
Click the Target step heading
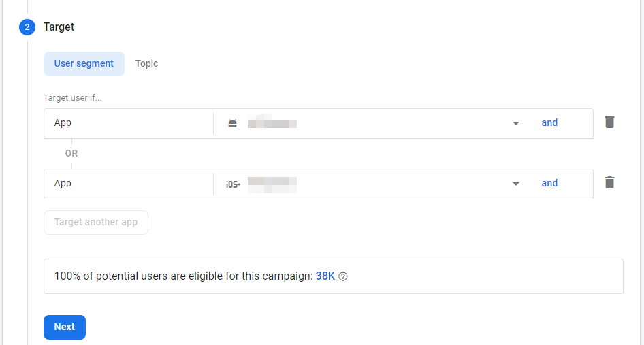59,27
